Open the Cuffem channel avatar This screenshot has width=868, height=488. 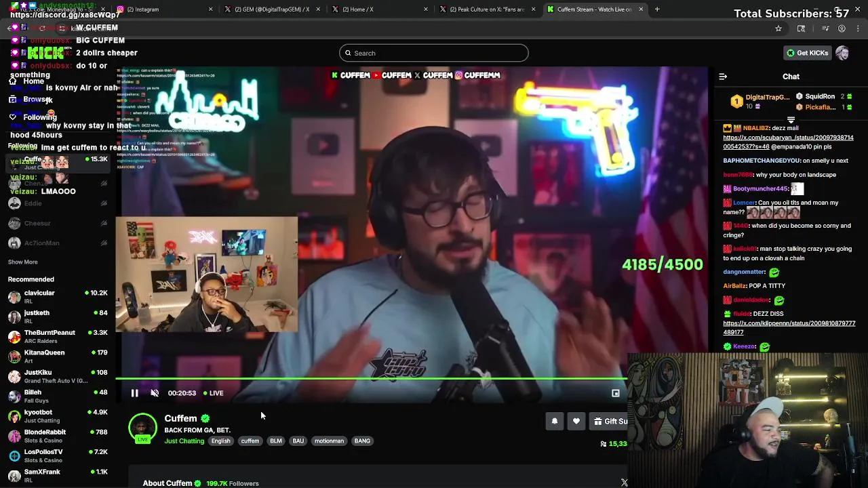pos(142,428)
